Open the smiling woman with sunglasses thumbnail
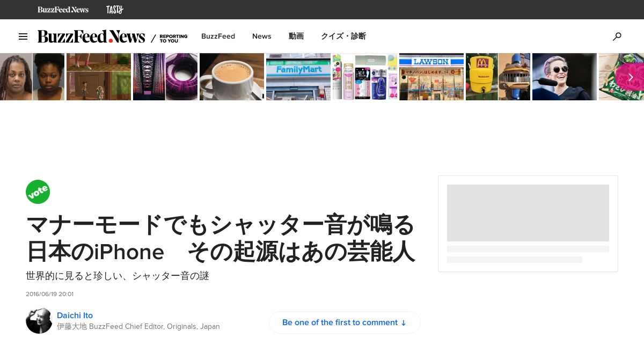 click(565, 77)
